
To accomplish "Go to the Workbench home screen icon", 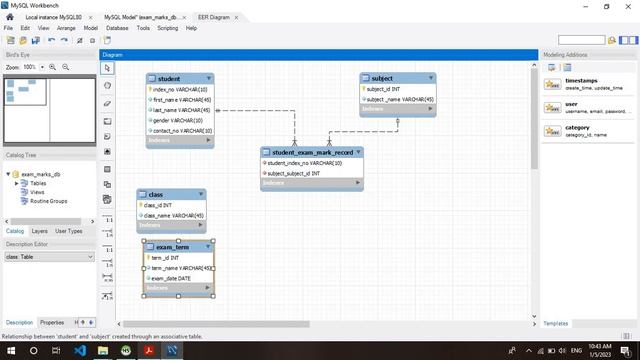I will tap(10, 17).
